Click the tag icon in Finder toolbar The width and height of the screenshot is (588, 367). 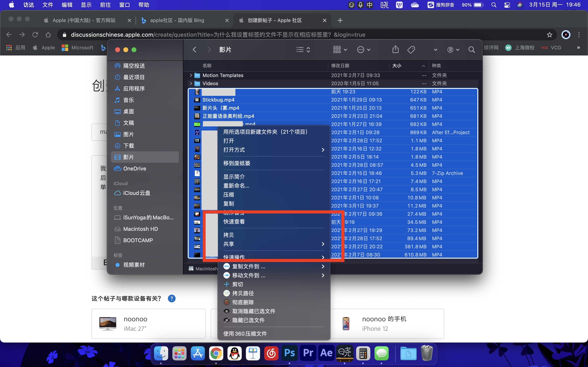coord(411,50)
